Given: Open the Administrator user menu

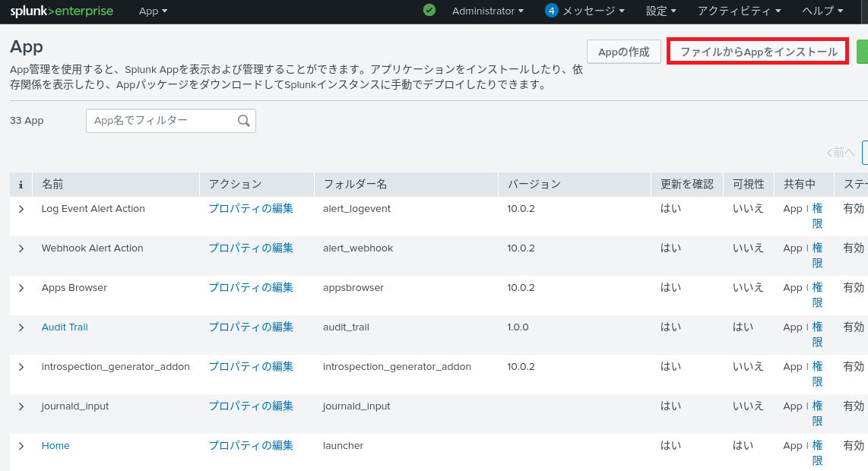Looking at the screenshot, I should [487, 11].
